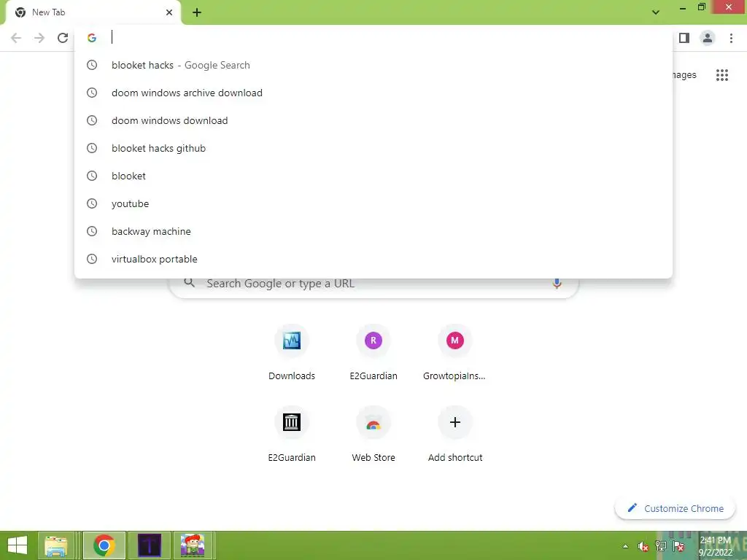Select the 'youtube' suggestion
This screenshot has width=747, height=560.
click(373, 203)
